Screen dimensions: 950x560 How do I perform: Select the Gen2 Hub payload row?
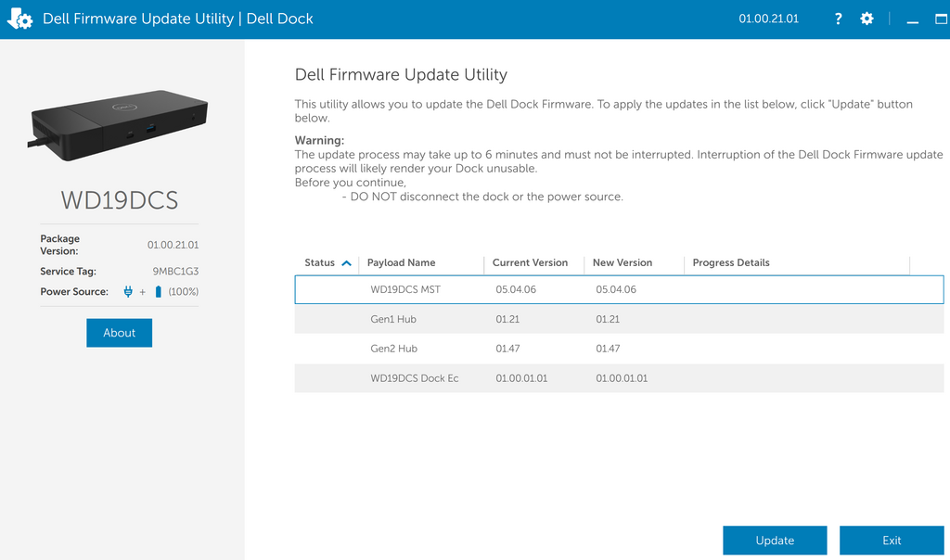pos(619,349)
